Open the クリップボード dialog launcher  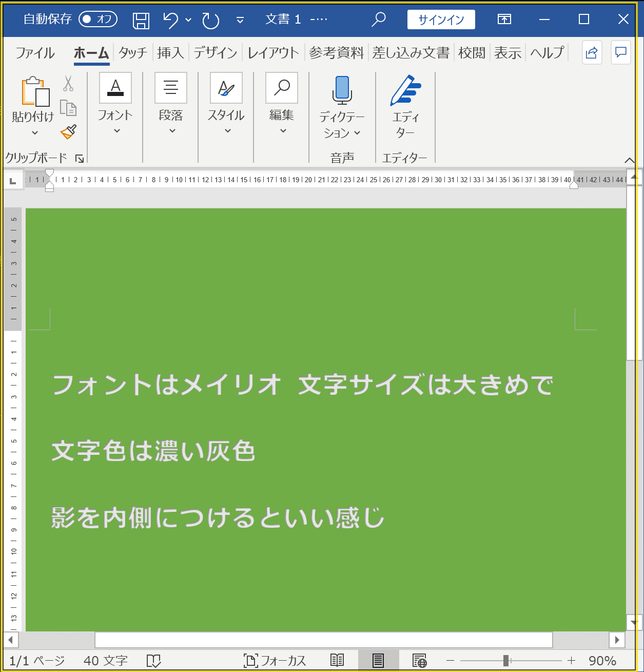click(x=80, y=159)
